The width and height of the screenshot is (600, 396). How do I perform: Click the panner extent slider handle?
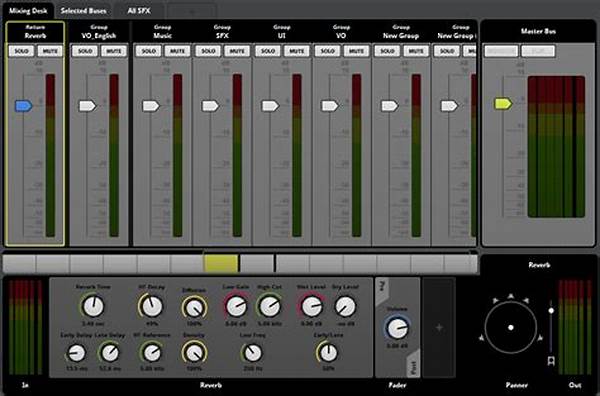coord(551,310)
